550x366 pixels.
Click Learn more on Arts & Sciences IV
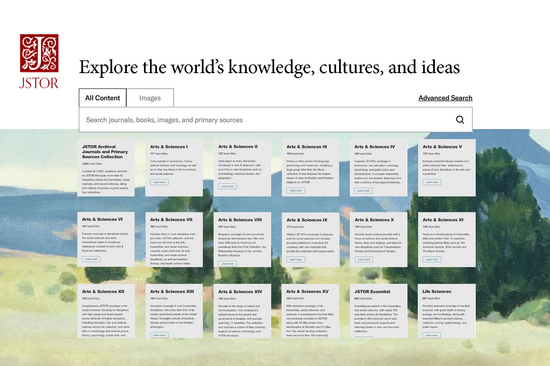363,191
